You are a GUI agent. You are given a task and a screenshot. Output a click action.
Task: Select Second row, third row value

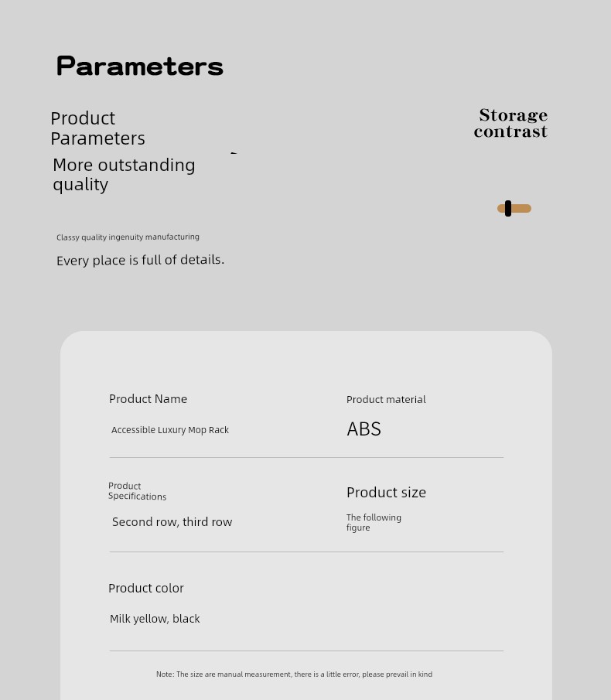(172, 522)
